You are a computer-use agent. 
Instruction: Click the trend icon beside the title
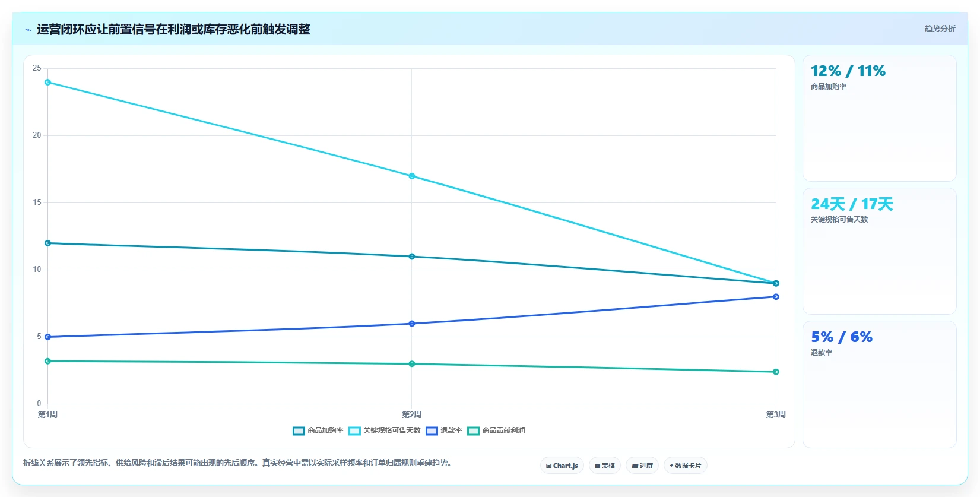pos(28,30)
